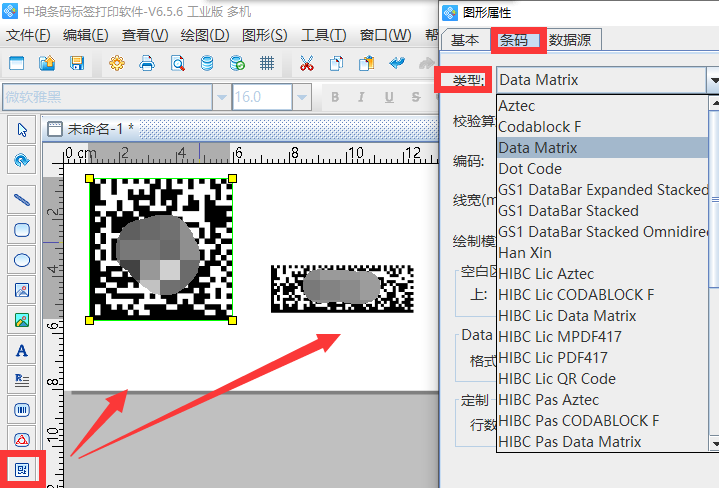The image size is (719, 488).
Task: Select the rounded rectangle tool
Action: coord(22,230)
